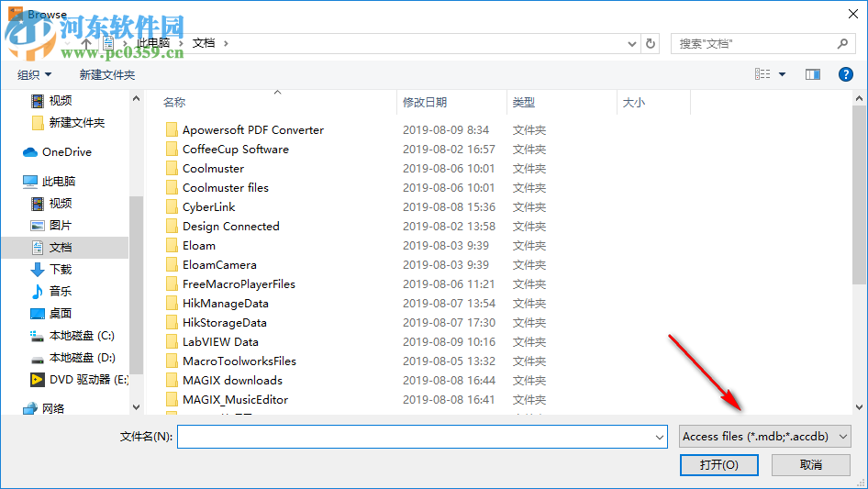Click 此电脑 breadcrumb in address bar
The height and width of the screenshot is (489, 868).
[x=153, y=43]
